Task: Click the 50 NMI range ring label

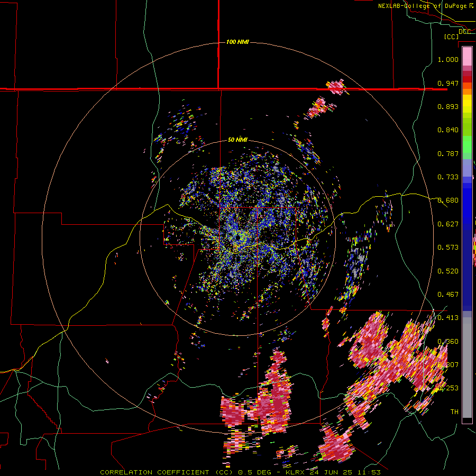Action: tap(237, 140)
